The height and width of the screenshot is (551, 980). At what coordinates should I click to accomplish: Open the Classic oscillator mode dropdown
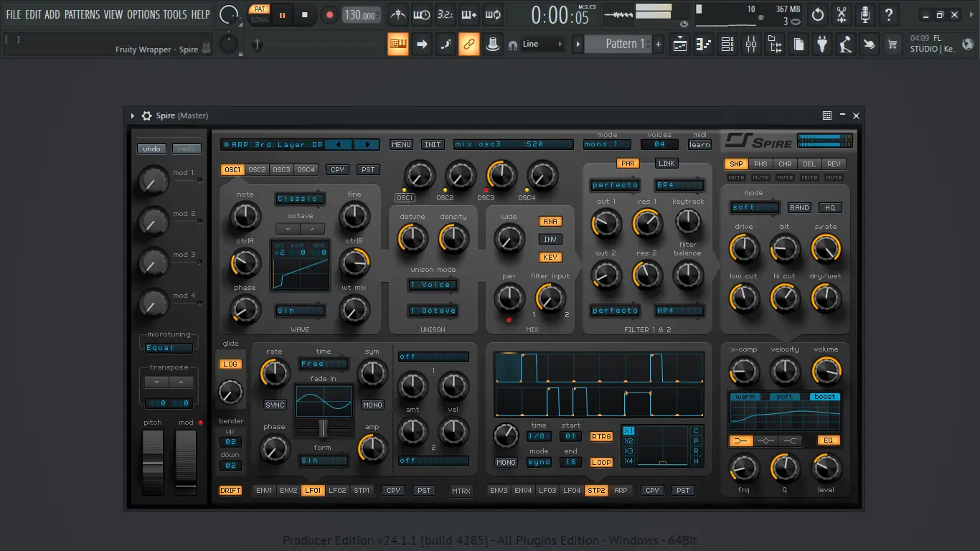pos(301,199)
